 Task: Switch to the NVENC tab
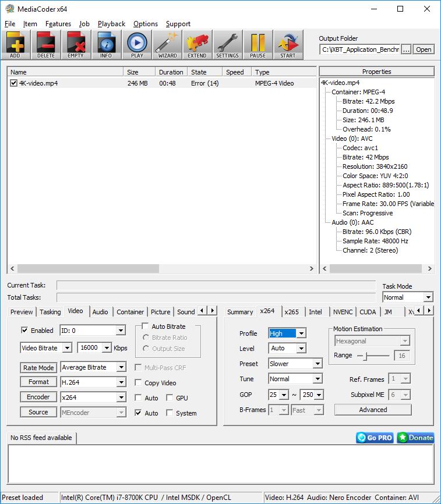click(343, 312)
